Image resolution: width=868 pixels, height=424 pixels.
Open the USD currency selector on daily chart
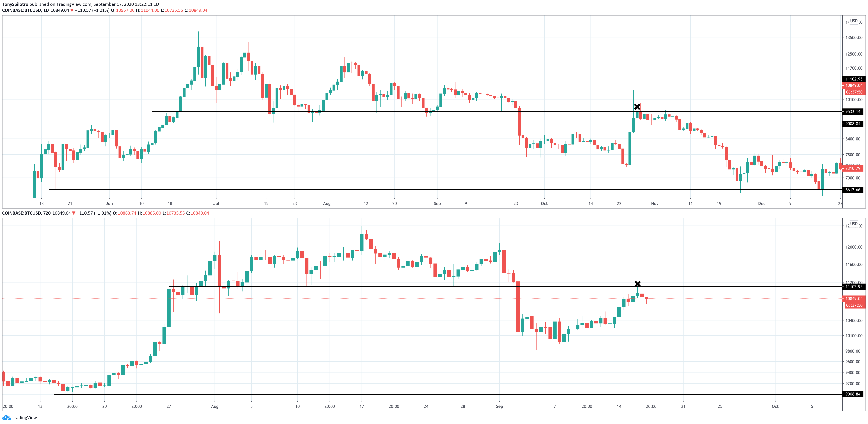coord(854,21)
